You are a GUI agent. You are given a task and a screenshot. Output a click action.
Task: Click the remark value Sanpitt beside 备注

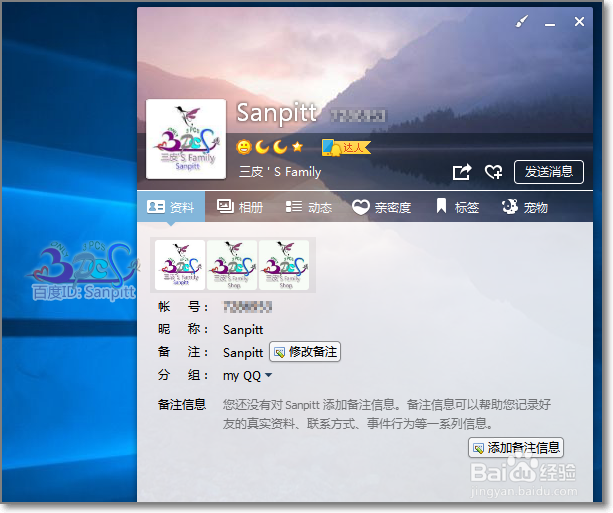(243, 353)
